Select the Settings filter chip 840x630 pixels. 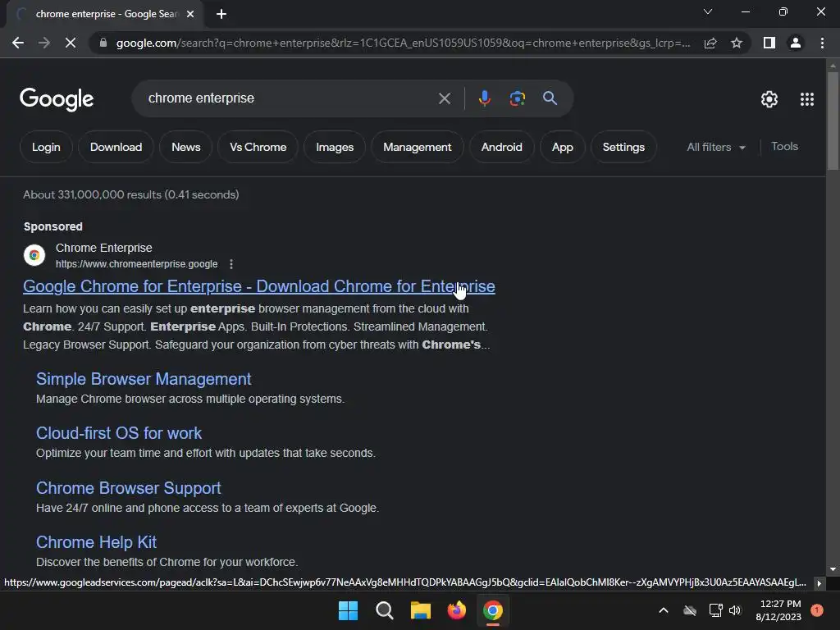pos(623,147)
